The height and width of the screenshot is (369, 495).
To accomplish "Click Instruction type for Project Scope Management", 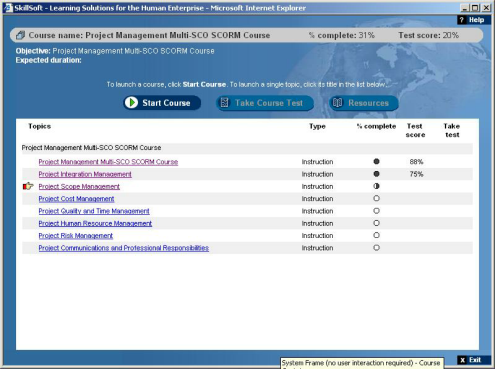I will click(317, 187).
